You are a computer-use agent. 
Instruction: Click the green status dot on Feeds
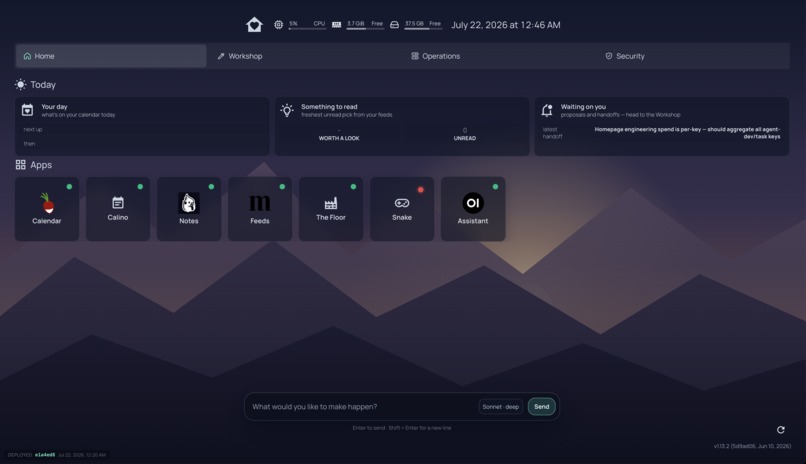pos(282,187)
